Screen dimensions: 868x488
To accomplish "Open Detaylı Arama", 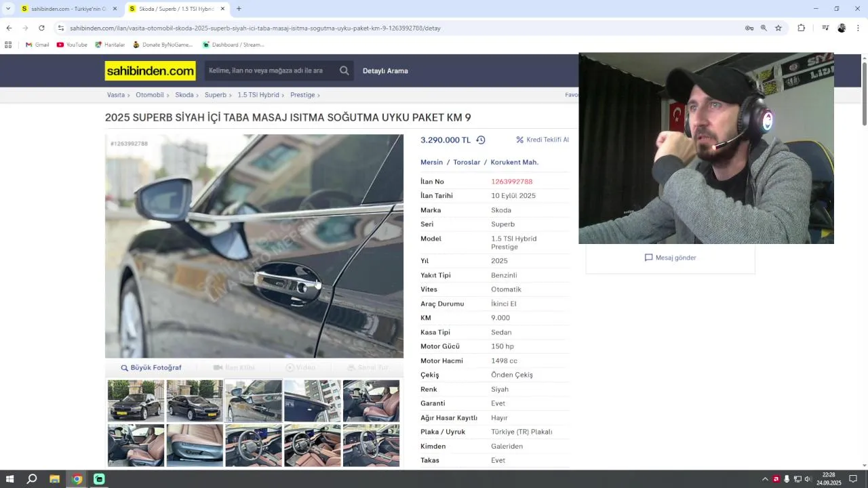I will [x=385, y=70].
